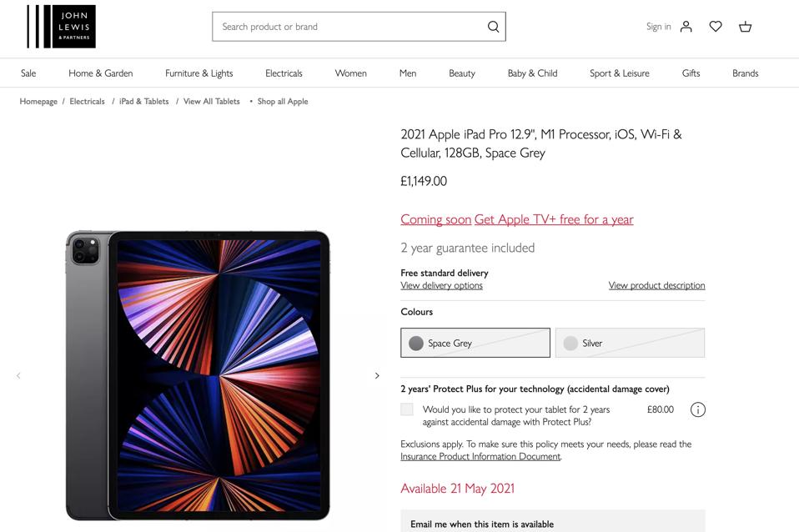Open the shopping basket icon
The image size is (799, 532).
745,27
